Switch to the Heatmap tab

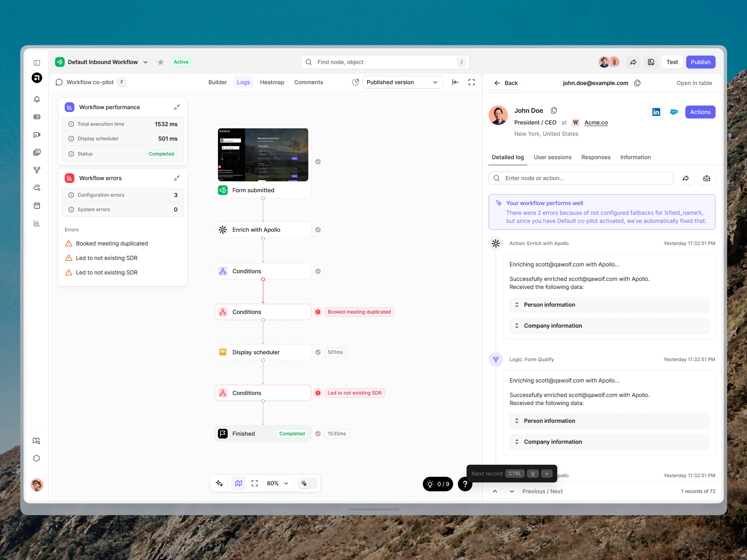coord(272,82)
